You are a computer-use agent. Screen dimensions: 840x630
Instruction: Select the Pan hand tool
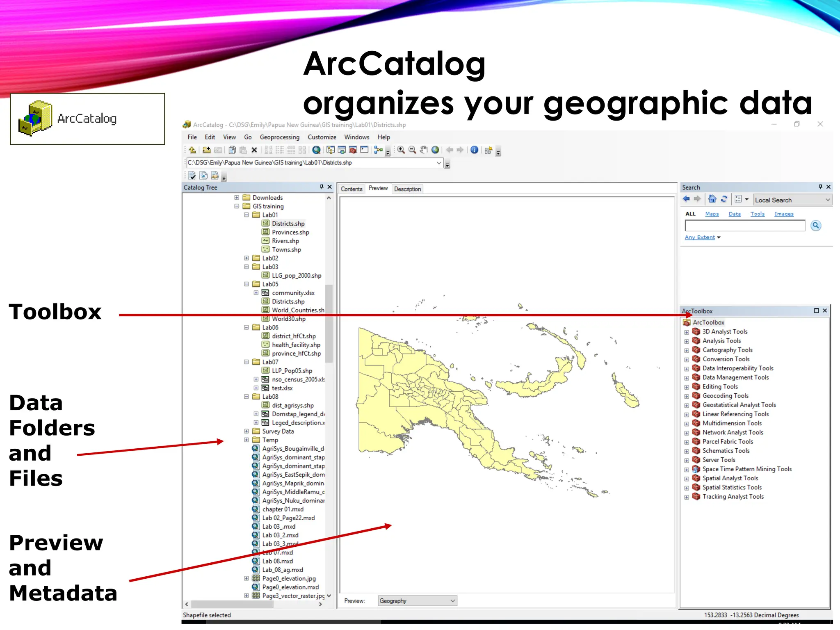point(424,150)
